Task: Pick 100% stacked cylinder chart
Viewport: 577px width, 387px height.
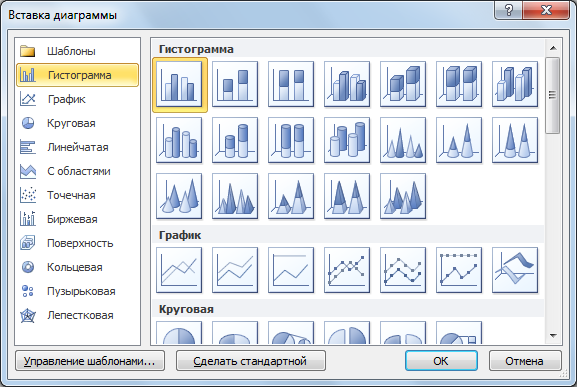Action: [291, 140]
